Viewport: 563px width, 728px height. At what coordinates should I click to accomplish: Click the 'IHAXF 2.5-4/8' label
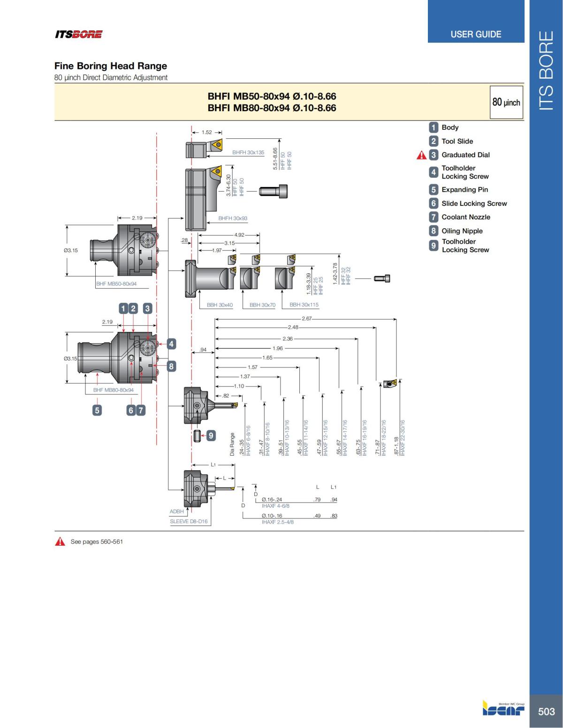coord(278,522)
